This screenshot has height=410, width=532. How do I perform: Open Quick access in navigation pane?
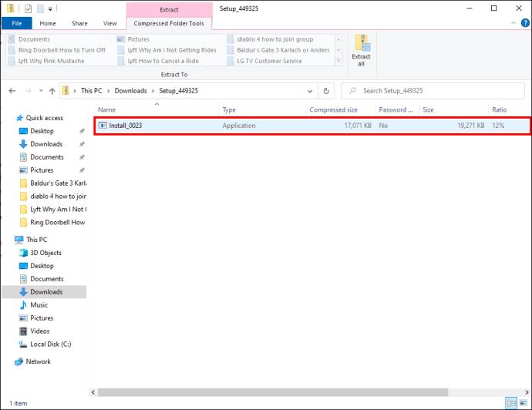[x=45, y=118]
